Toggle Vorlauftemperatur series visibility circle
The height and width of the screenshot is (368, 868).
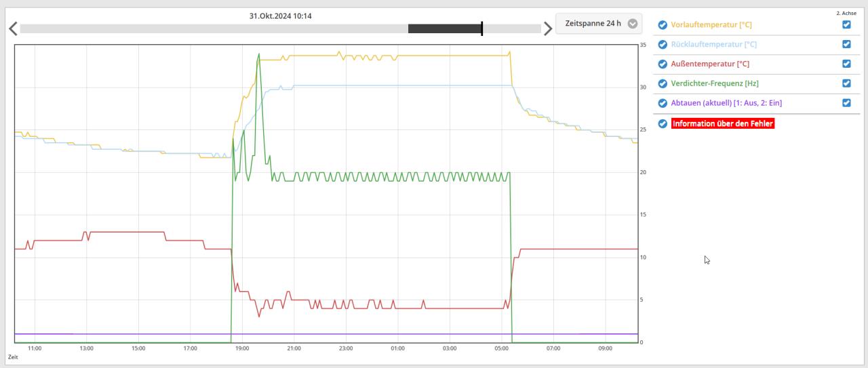(x=663, y=25)
